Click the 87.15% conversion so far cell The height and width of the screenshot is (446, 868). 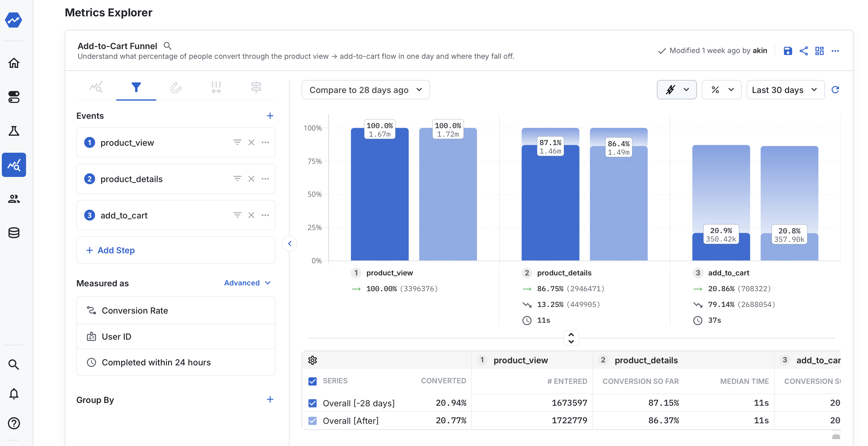tap(664, 403)
